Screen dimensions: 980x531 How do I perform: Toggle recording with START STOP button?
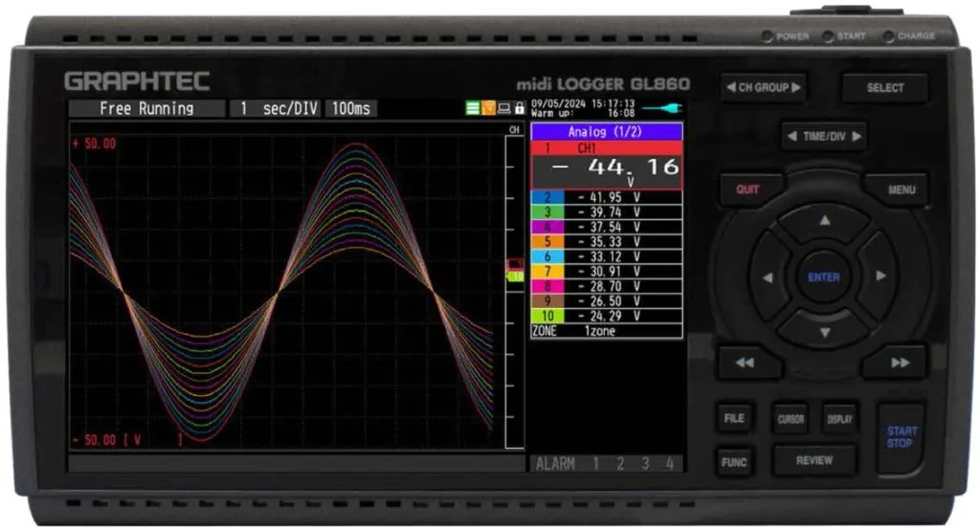click(x=900, y=437)
